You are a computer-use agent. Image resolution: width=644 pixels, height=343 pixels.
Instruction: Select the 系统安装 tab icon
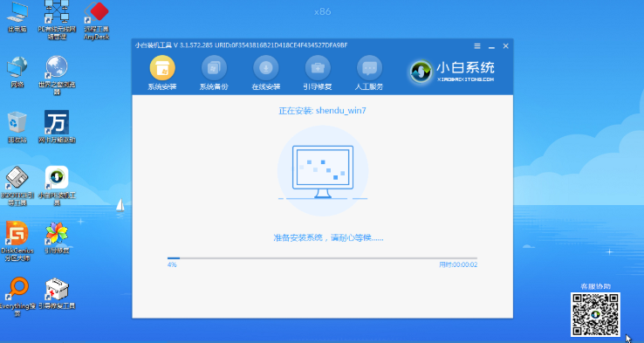point(162,68)
